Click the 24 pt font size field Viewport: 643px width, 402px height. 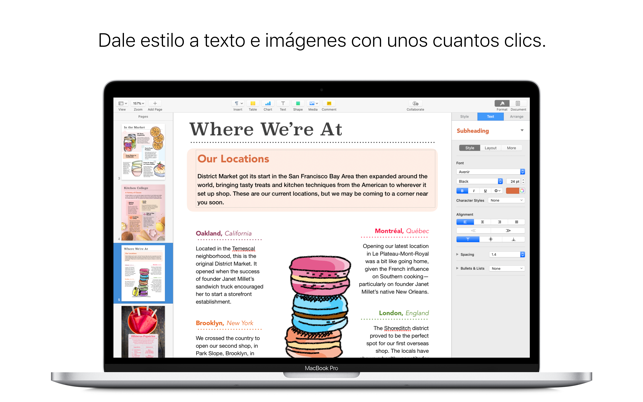coord(513,181)
